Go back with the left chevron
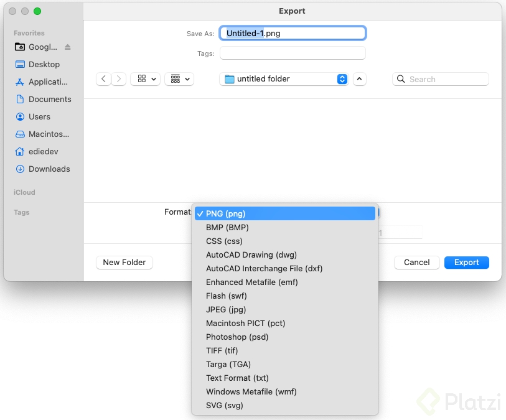The image size is (506, 420). (x=103, y=79)
